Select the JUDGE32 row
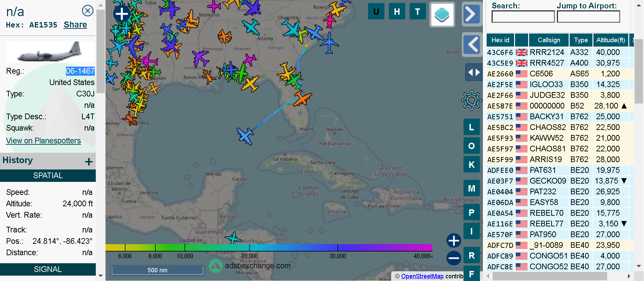 tap(560, 95)
